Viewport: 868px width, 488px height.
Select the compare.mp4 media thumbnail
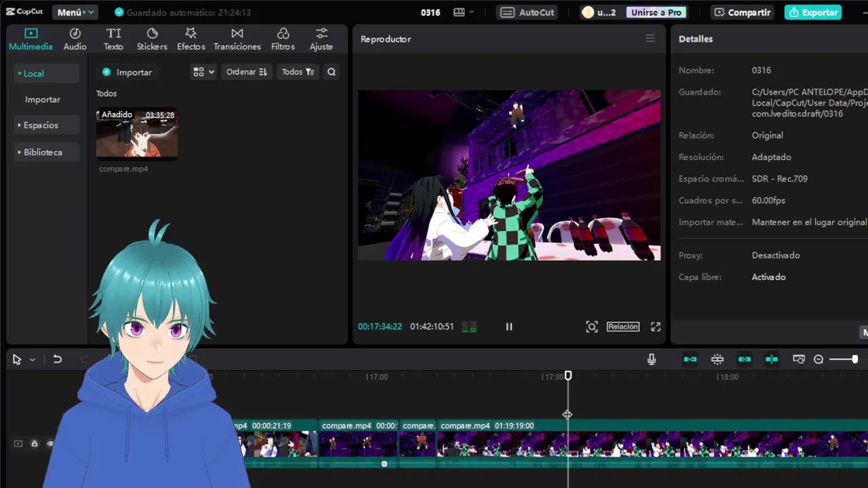(x=137, y=134)
